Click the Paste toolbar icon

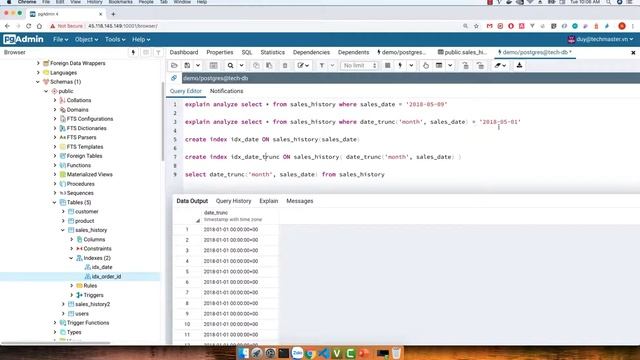[269, 65]
